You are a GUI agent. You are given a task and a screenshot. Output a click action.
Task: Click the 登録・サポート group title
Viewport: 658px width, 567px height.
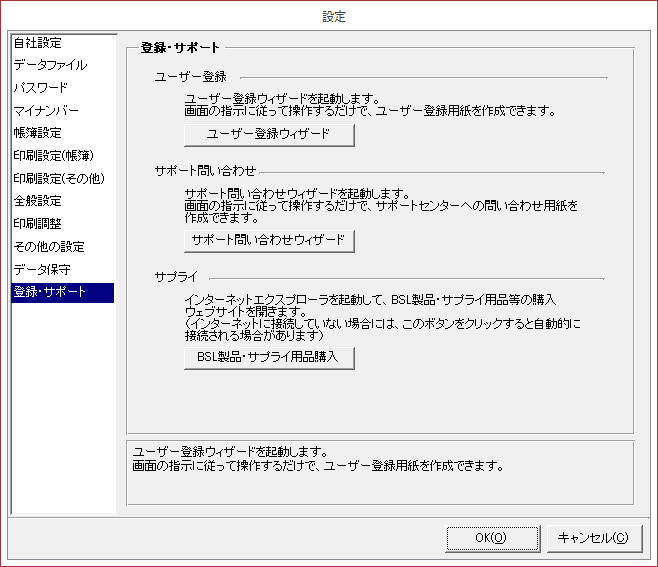click(180, 47)
